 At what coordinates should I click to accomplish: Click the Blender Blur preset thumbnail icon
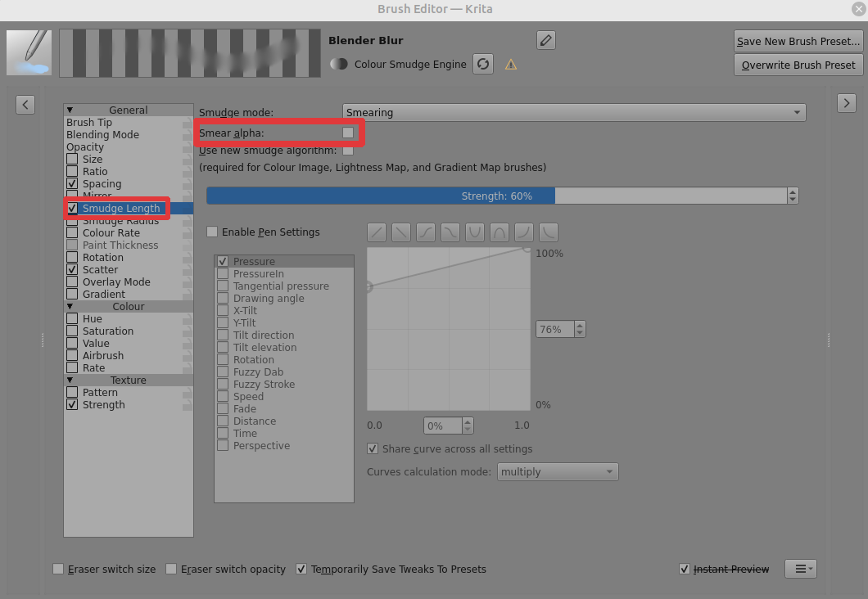[x=29, y=53]
